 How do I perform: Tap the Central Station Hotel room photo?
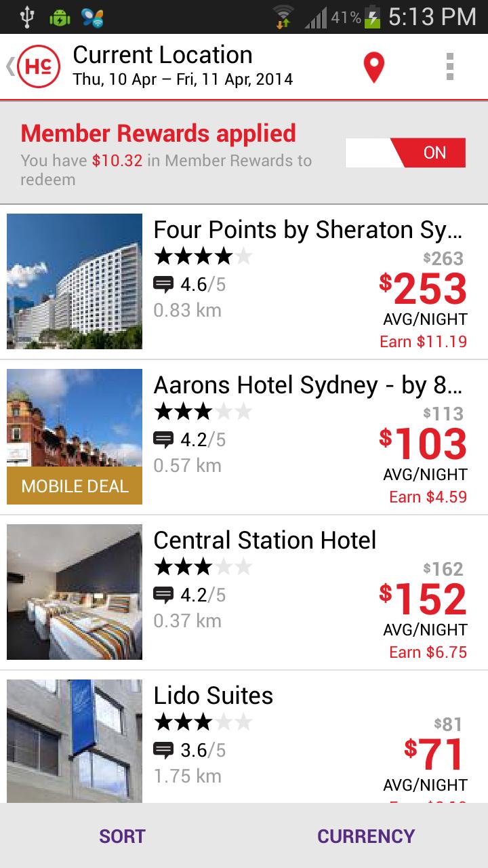point(75,592)
